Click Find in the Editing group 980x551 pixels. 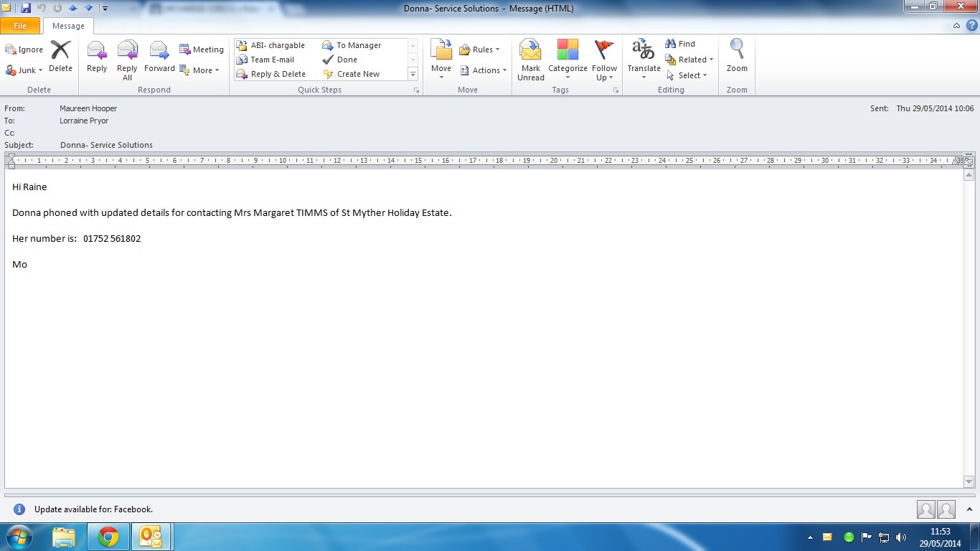tap(680, 44)
